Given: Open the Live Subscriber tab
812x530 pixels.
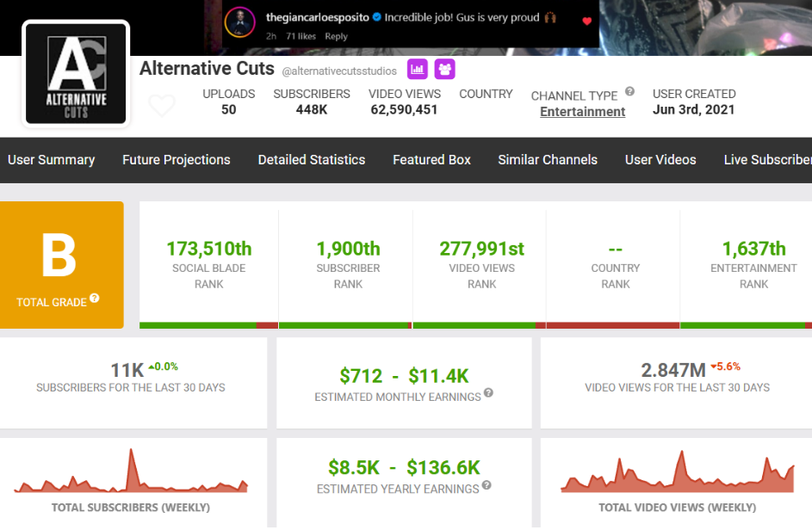Looking at the screenshot, I should pos(768,160).
